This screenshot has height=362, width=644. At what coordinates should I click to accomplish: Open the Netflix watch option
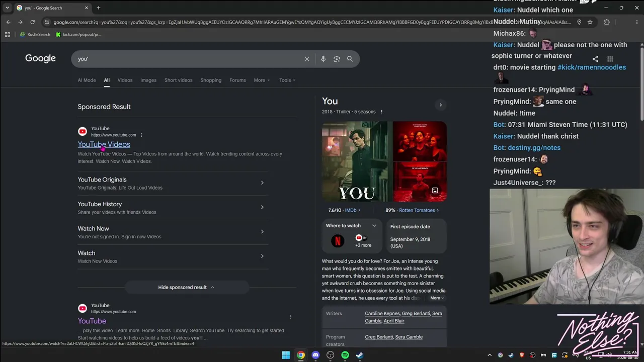[x=338, y=241]
